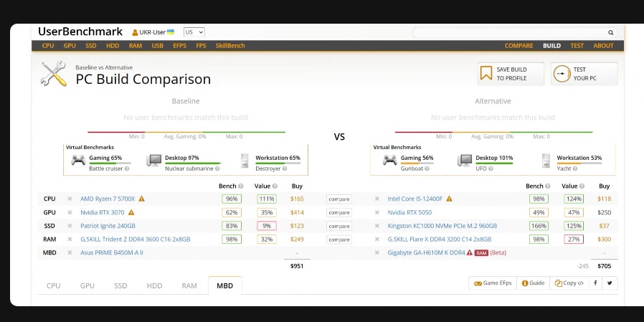Remove Gigabyte GA-H610M K with x icon
Image resolution: width=644 pixels, height=322 pixels.
[x=377, y=252]
